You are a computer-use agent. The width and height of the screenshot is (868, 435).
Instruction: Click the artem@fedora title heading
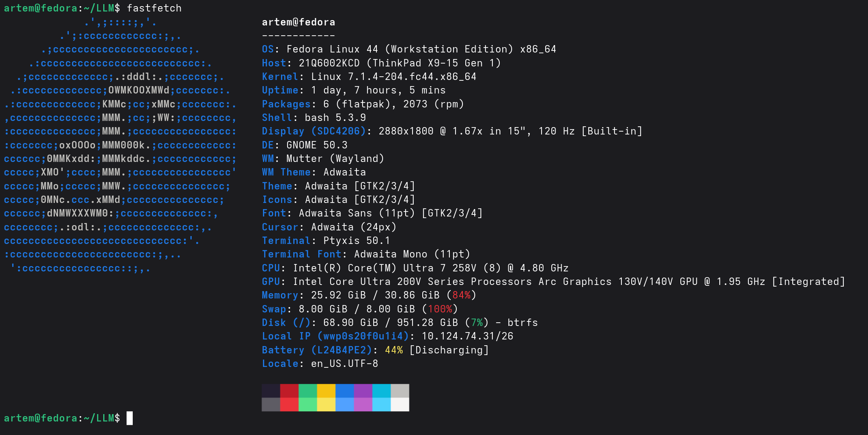tap(299, 22)
